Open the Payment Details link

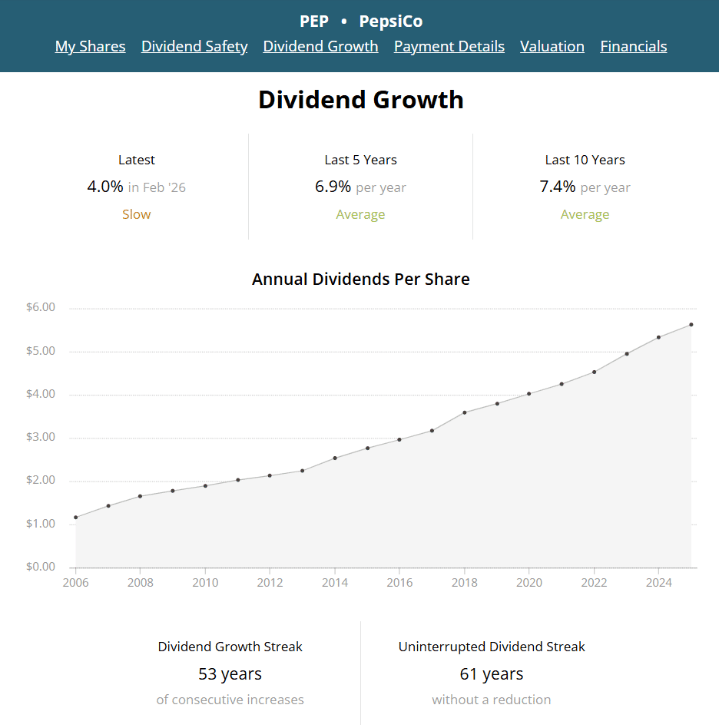(x=449, y=46)
